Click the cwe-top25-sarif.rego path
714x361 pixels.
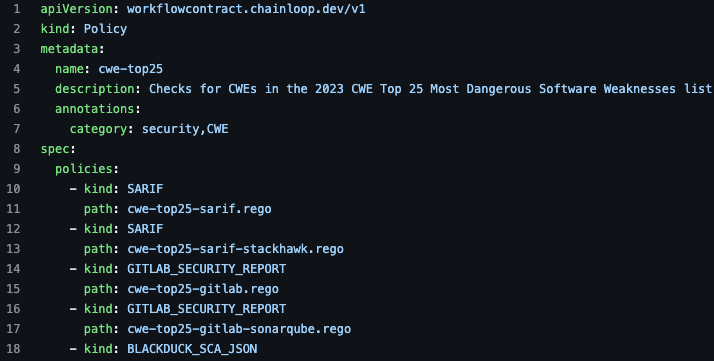click(x=199, y=209)
